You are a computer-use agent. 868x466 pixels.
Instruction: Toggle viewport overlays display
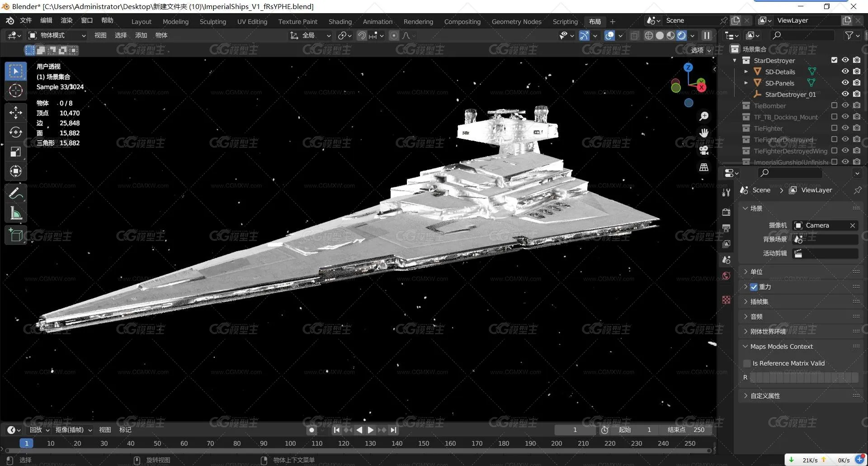[x=609, y=35]
